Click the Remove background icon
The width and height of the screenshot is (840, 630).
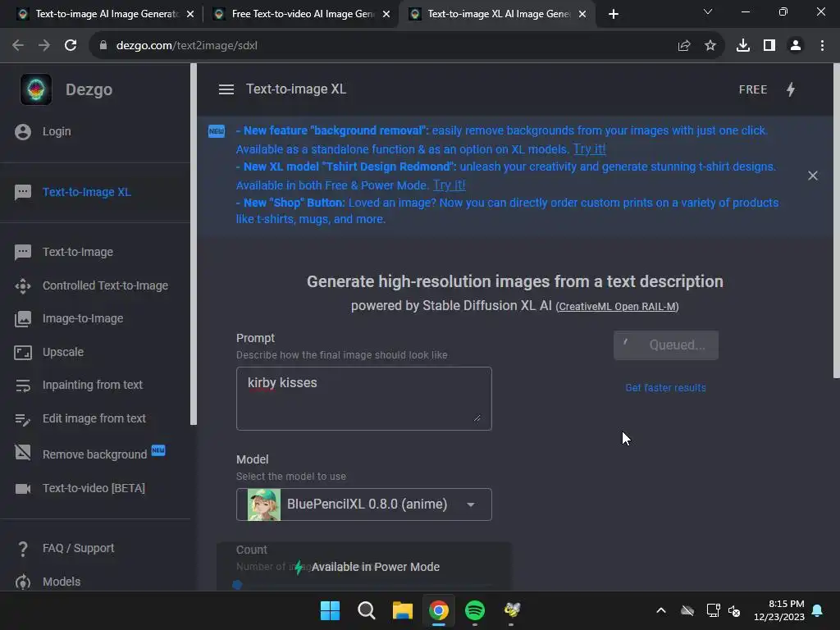tap(23, 453)
